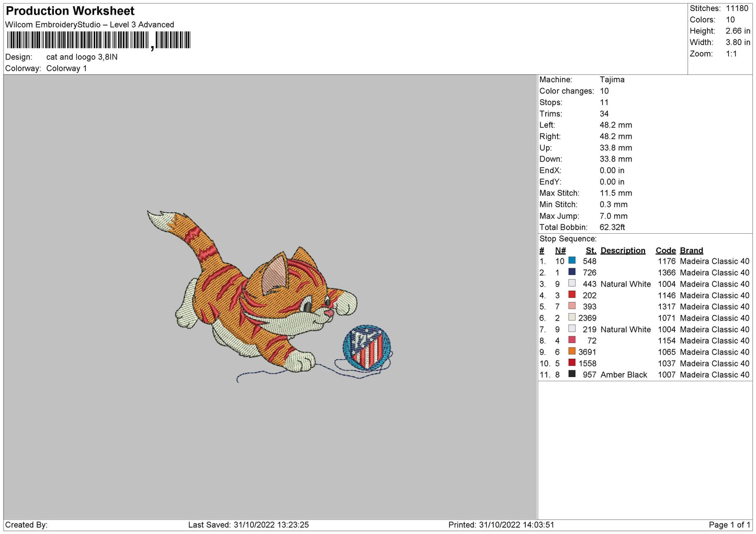Click 'Last Saved: 31/10/2022 13:23:25'

pos(249,525)
